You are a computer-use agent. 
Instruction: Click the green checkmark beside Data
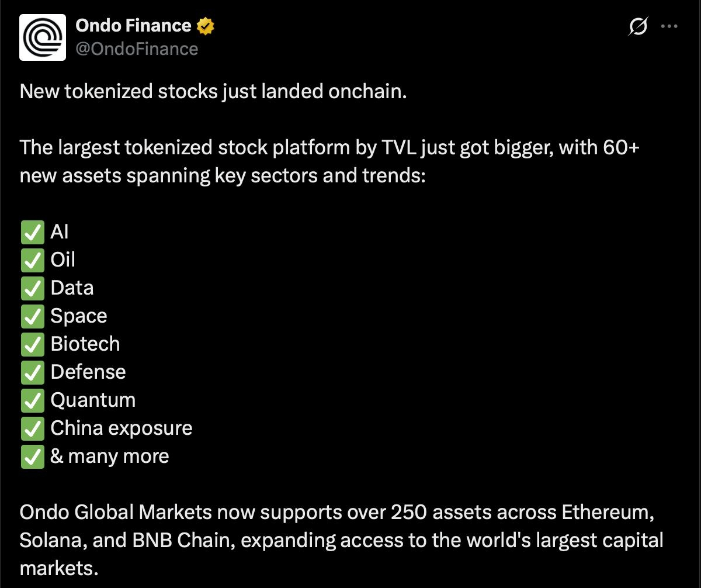32,288
